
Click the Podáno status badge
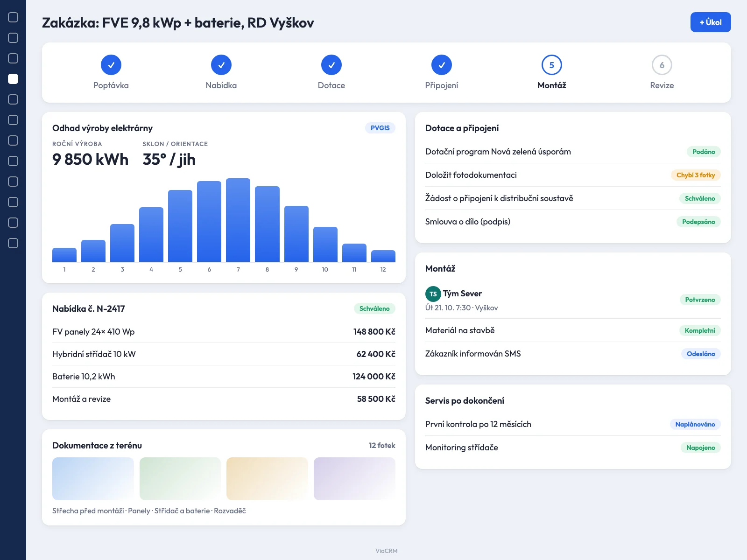pyautogui.click(x=704, y=152)
